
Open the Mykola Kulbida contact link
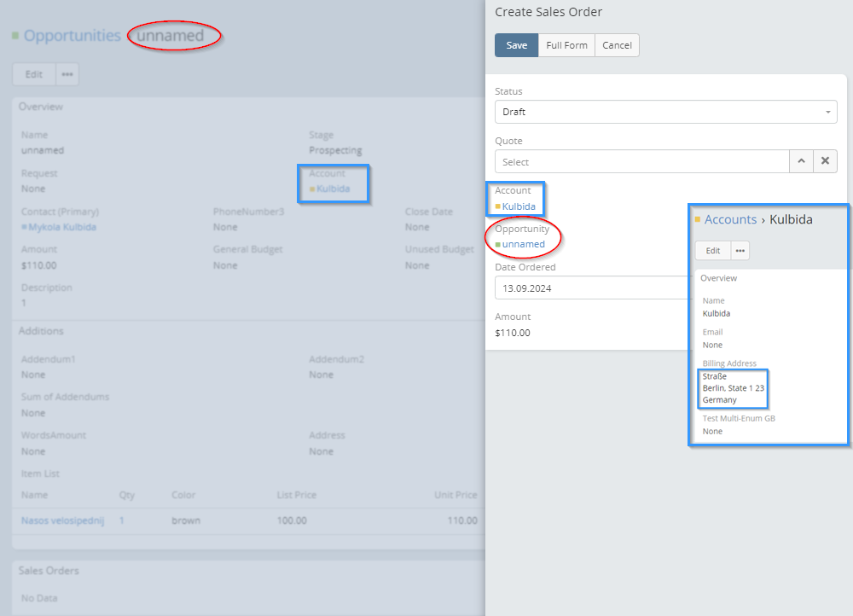click(x=62, y=228)
